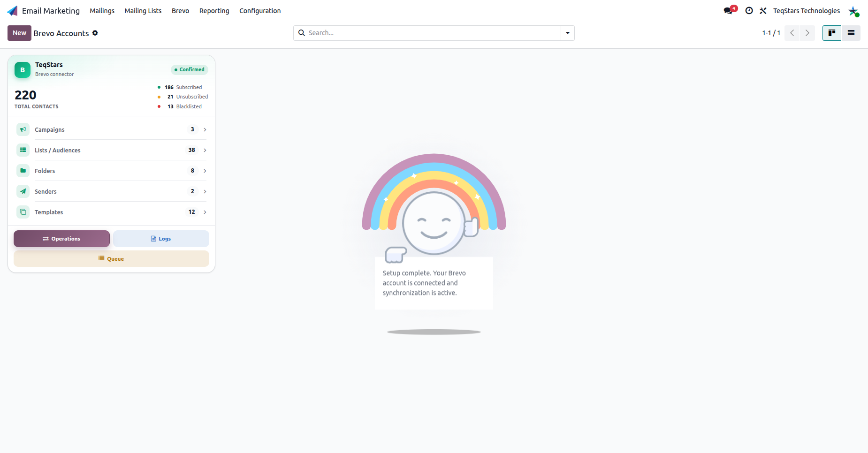Click the Templates count 12
Screen dimensions: 868x453
[x=192, y=212]
